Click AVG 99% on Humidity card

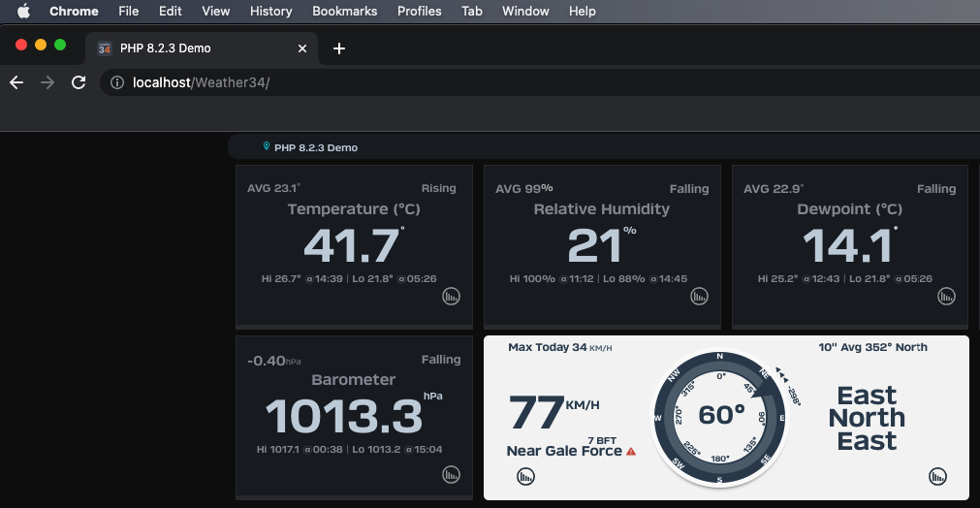point(523,188)
